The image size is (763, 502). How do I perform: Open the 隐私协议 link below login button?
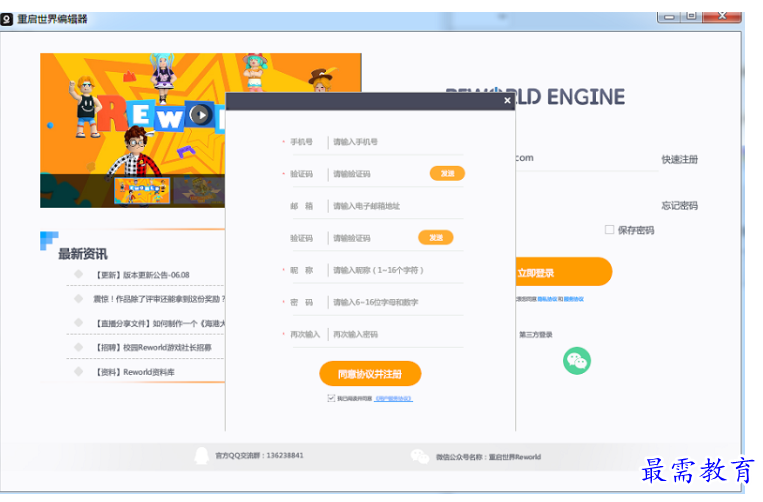(x=547, y=299)
